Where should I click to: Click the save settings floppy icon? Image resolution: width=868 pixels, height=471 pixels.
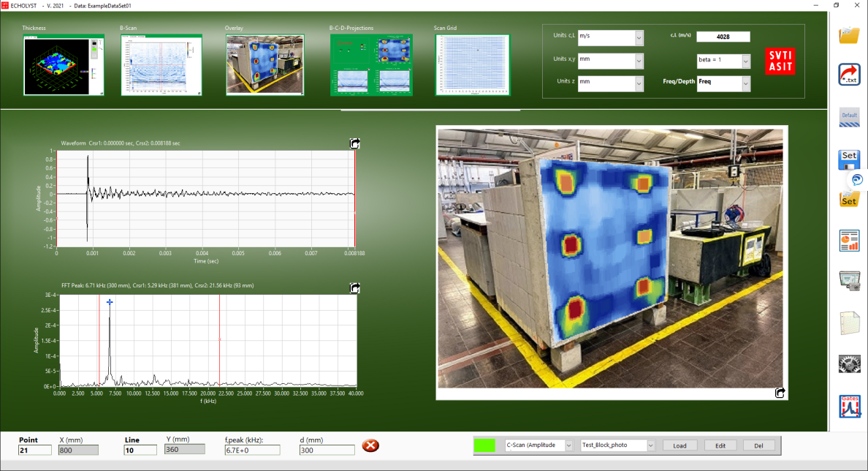tap(849, 159)
